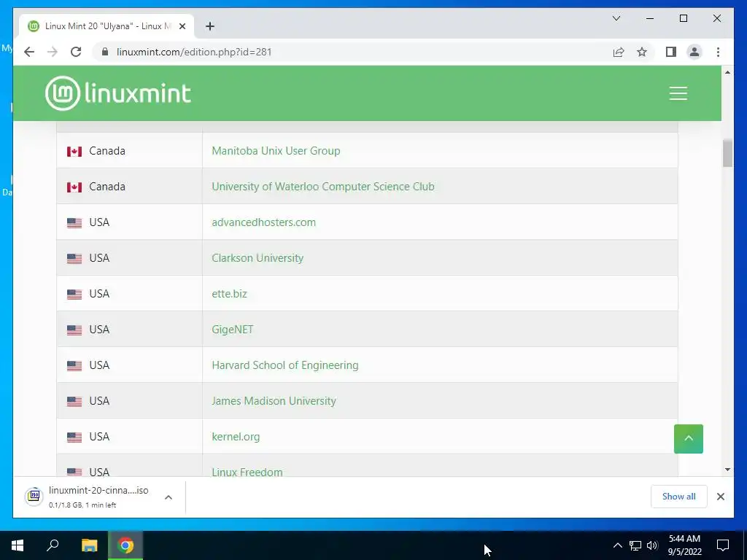This screenshot has width=747, height=560.
Task: Open Windows taskbar search
Action: click(53, 545)
